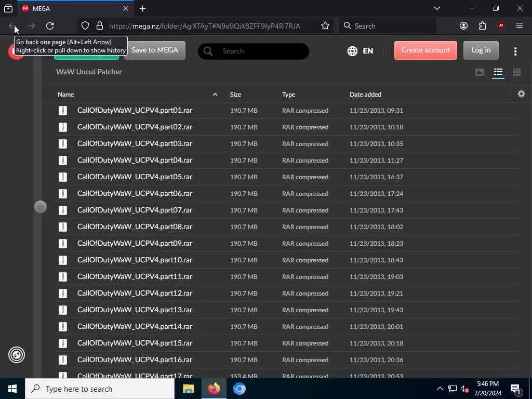Switch to list view icon

pos(498,72)
